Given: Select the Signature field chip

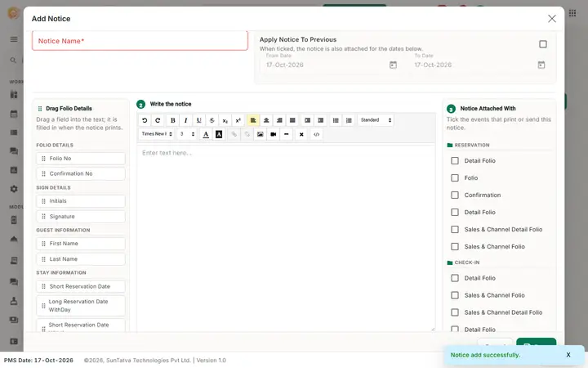Looking at the screenshot, I should pyautogui.click(x=81, y=217).
